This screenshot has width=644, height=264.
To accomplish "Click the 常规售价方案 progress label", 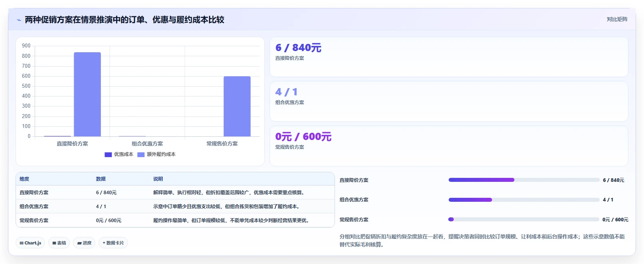I will 354,220.
